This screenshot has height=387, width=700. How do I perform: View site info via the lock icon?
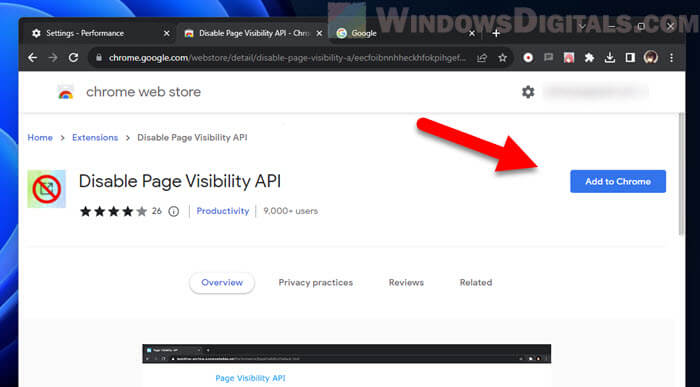(x=99, y=58)
